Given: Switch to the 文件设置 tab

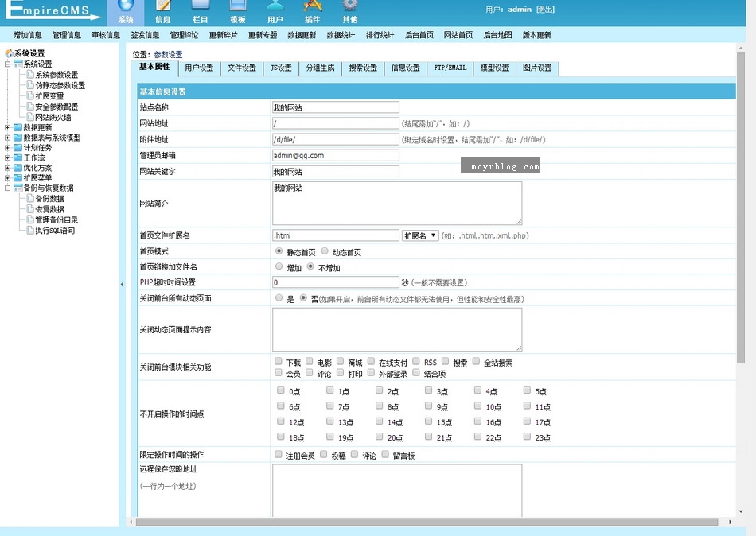Looking at the screenshot, I should (x=242, y=68).
